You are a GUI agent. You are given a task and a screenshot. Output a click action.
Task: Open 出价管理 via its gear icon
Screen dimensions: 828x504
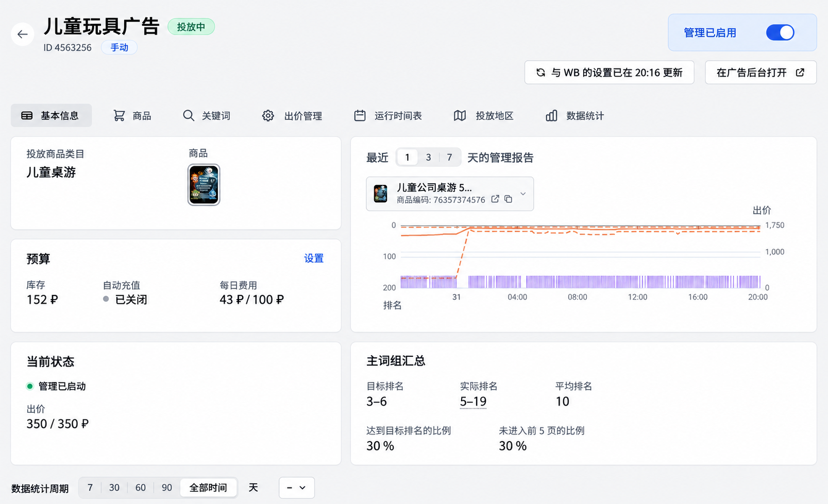[x=268, y=116]
